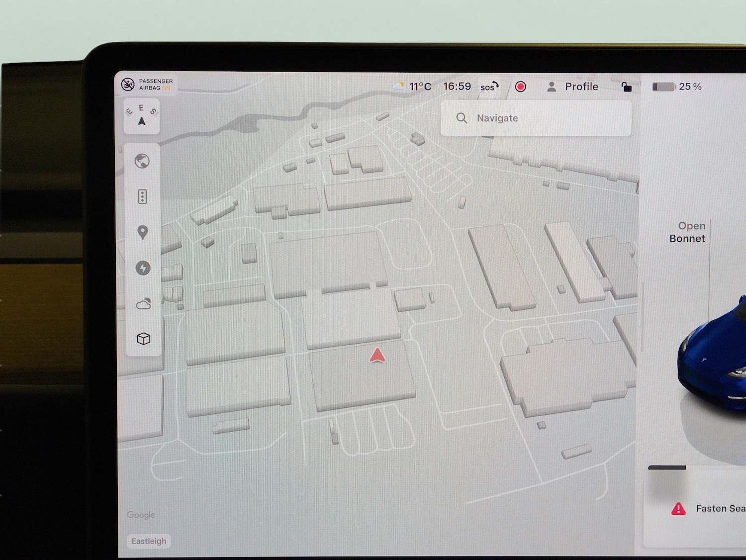
Task: Toggle traffic display with traffic light icon
Action: (142, 197)
